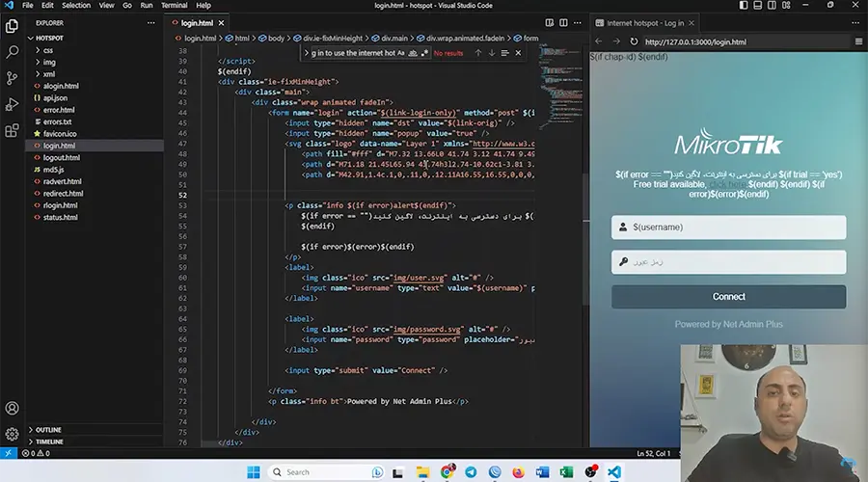Image resolution: width=868 pixels, height=482 pixels.
Task: Toggle match whole word in find widget
Action: (x=413, y=53)
